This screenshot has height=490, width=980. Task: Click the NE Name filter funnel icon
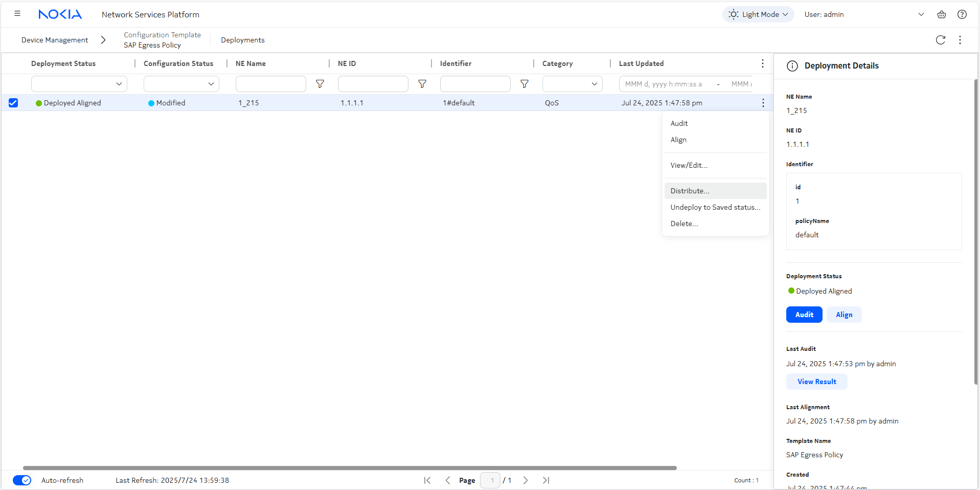320,84
